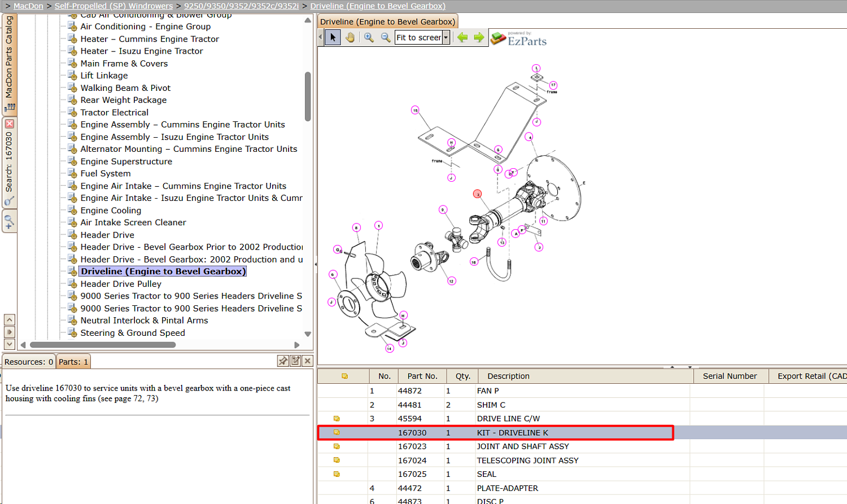
Task: Click the Header Drive Pulley page icon
Action: coord(72,283)
